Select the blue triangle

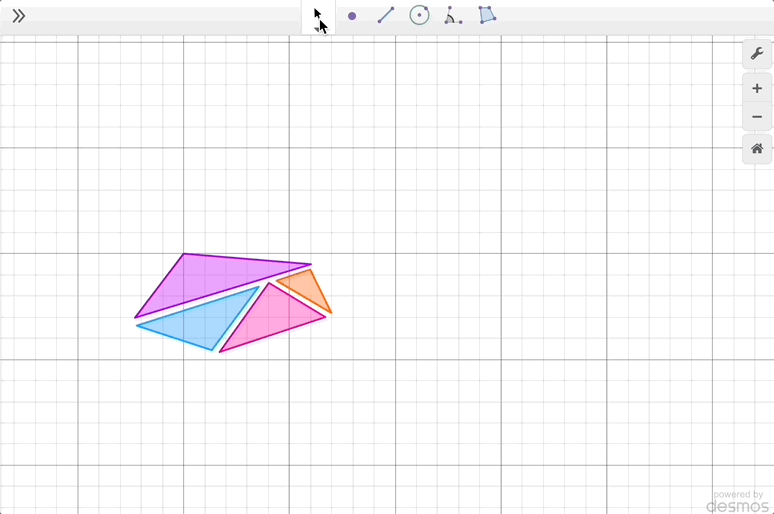pyautogui.click(x=200, y=324)
